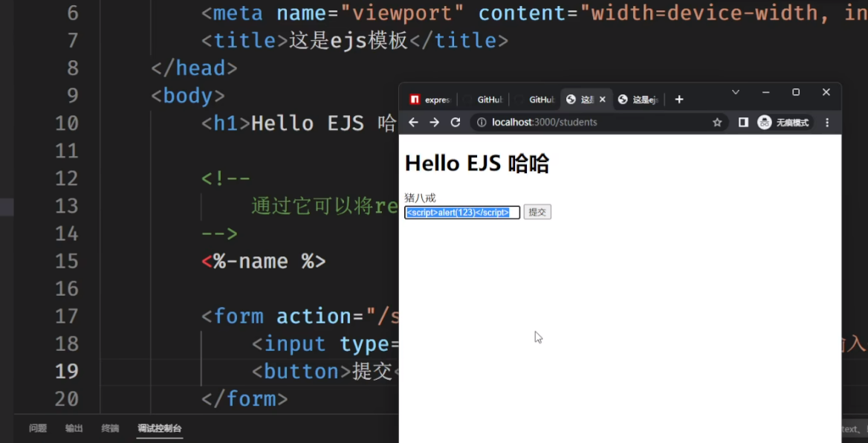The width and height of the screenshot is (868, 443).
Task: Click line number 10 in editor
Action: [x=66, y=123]
